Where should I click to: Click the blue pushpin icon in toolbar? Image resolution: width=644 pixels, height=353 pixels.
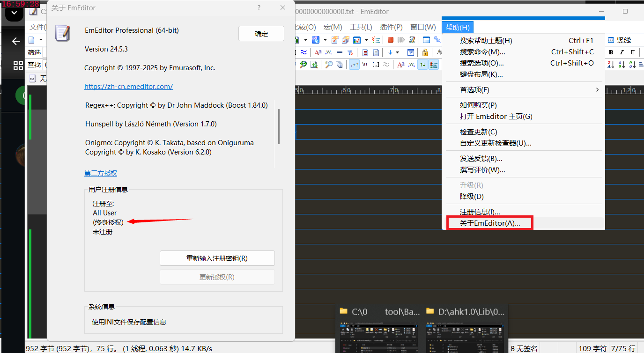click(x=437, y=40)
